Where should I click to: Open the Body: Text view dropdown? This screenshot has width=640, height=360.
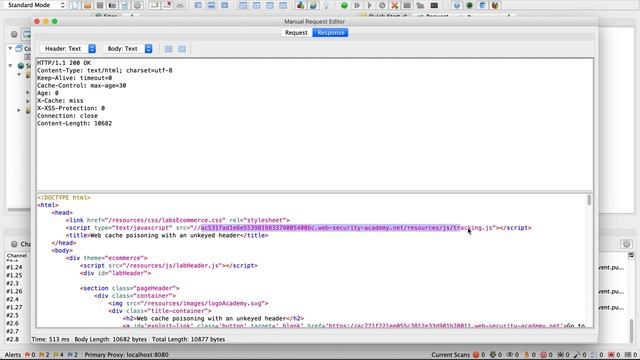pyautogui.click(x=127, y=49)
